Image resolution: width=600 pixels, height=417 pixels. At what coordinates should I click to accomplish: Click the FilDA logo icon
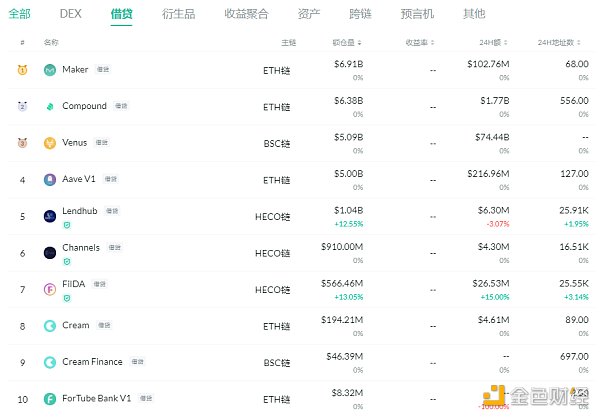pyautogui.click(x=50, y=289)
